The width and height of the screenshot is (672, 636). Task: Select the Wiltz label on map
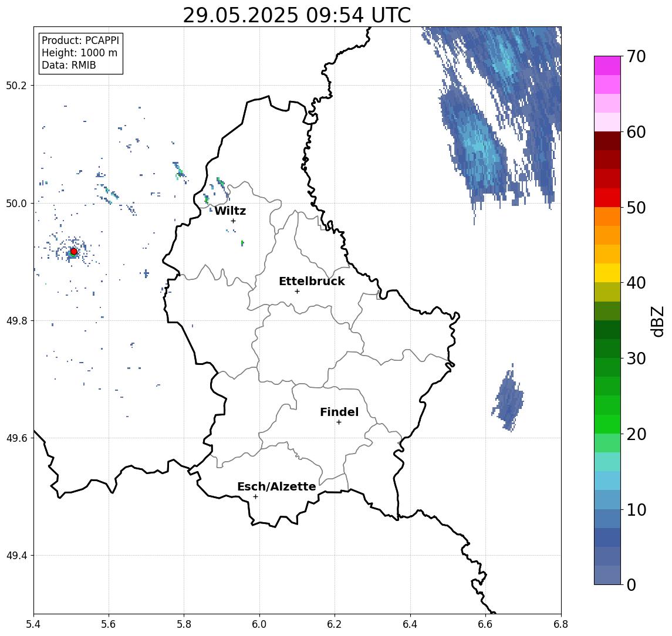230,211
